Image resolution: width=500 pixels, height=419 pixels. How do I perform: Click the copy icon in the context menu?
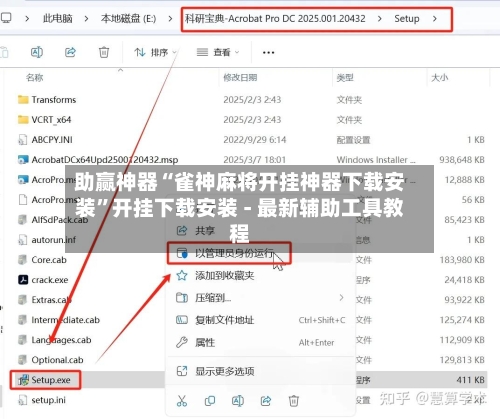tap(210, 401)
